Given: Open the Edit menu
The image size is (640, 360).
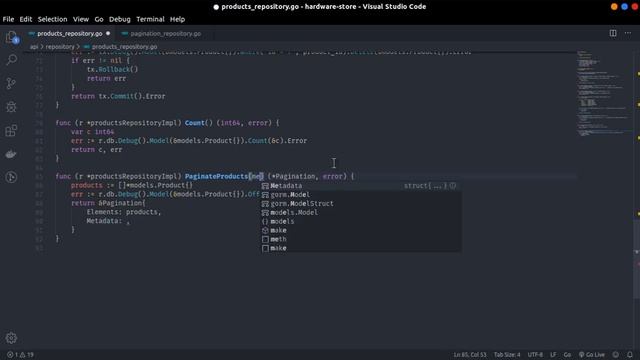Looking at the screenshot, I should pyautogui.click(x=26, y=19).
